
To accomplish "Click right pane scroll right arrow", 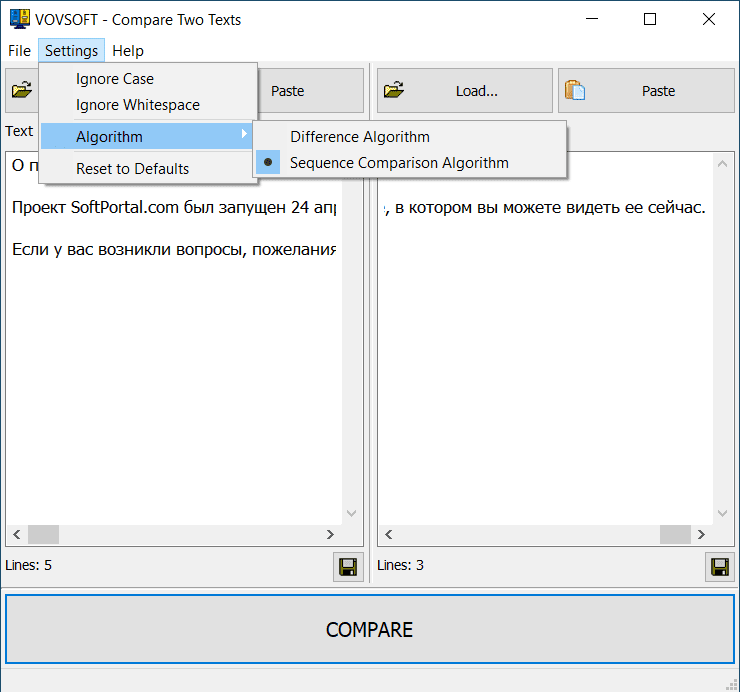I will [x=701, y=534].
